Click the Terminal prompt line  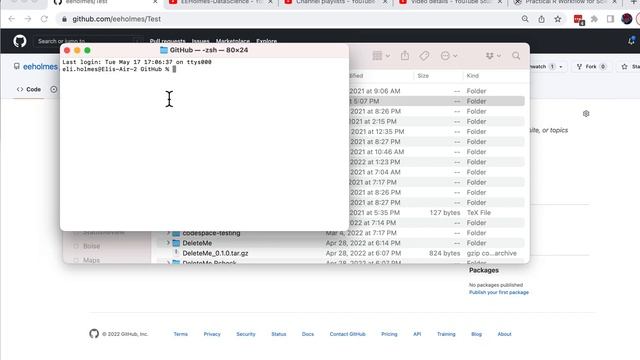coord(119,69)
